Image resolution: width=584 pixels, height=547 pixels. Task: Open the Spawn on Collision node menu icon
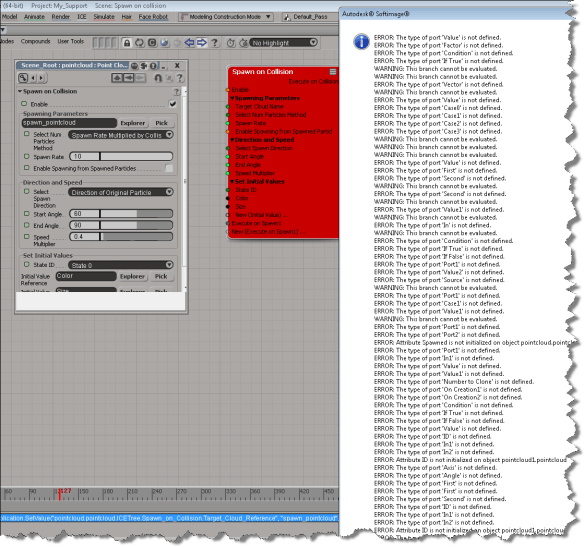(333, 71)
